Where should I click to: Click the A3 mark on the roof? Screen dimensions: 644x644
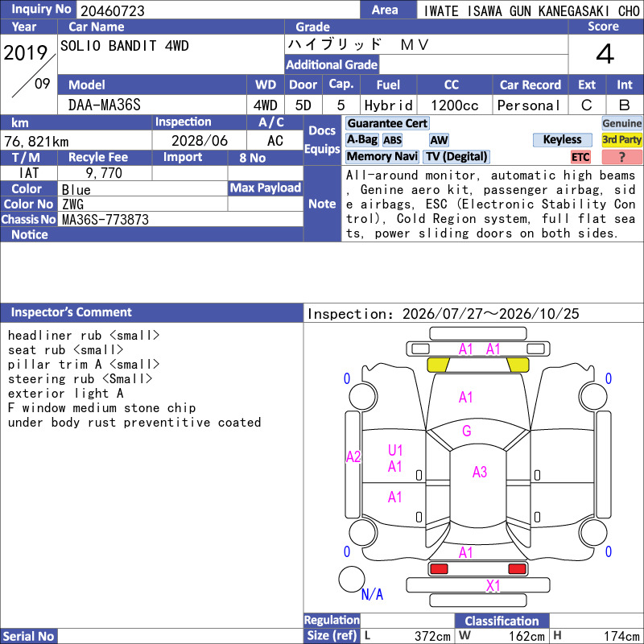pos(479,472)
